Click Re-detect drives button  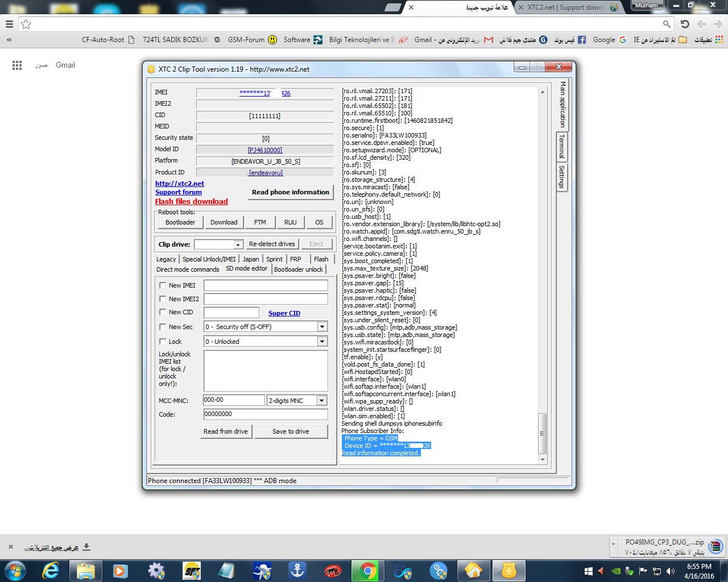pos(272,244)
